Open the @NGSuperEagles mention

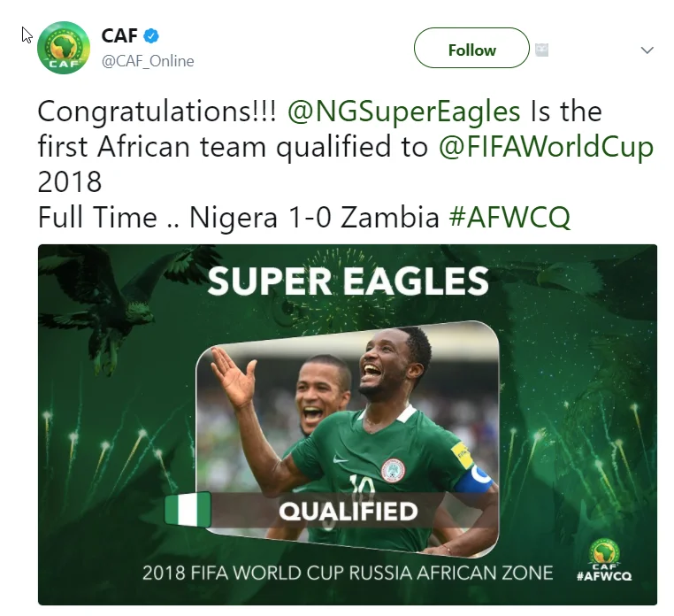[402, 112]
